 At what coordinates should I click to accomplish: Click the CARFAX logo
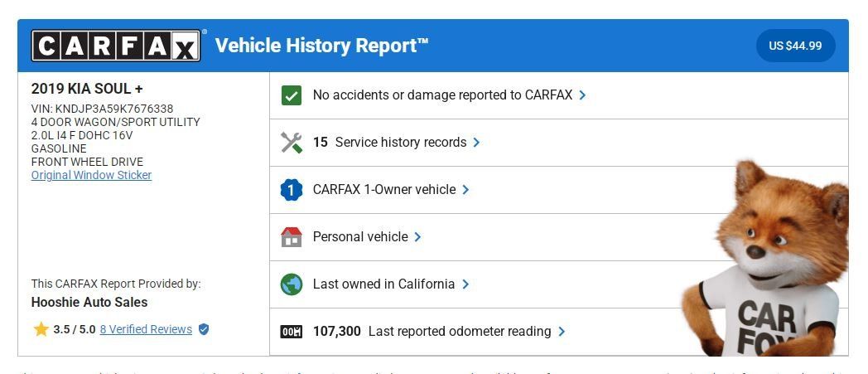[116, 46]
